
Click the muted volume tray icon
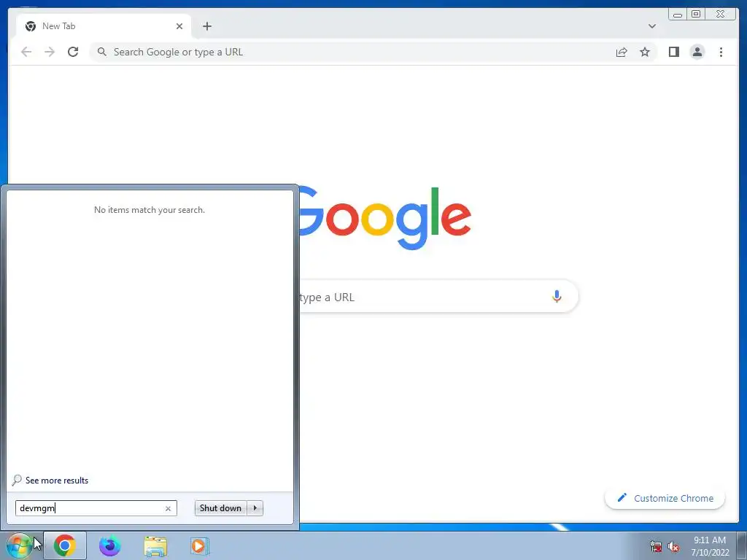(673, 546)
